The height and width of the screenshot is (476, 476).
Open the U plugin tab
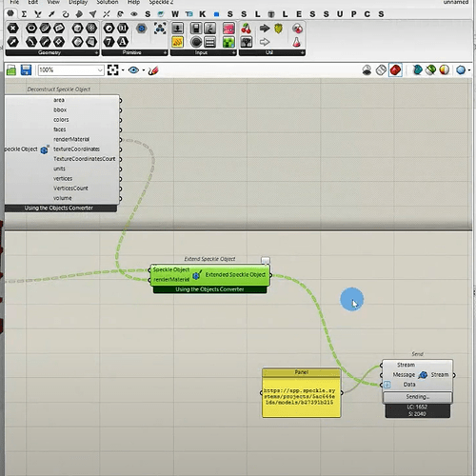point(340,14)
